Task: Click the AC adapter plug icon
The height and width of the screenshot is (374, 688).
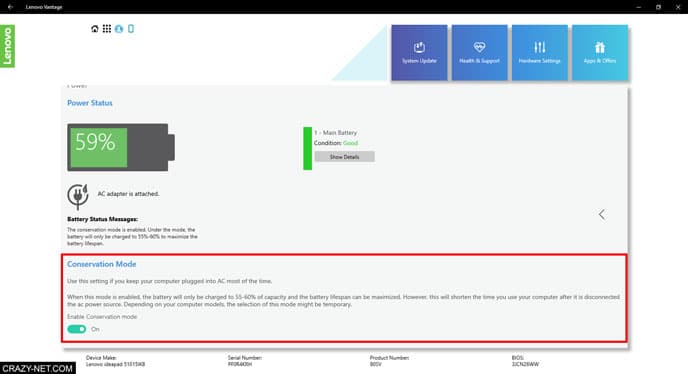Action: click(x=78, y=196)
